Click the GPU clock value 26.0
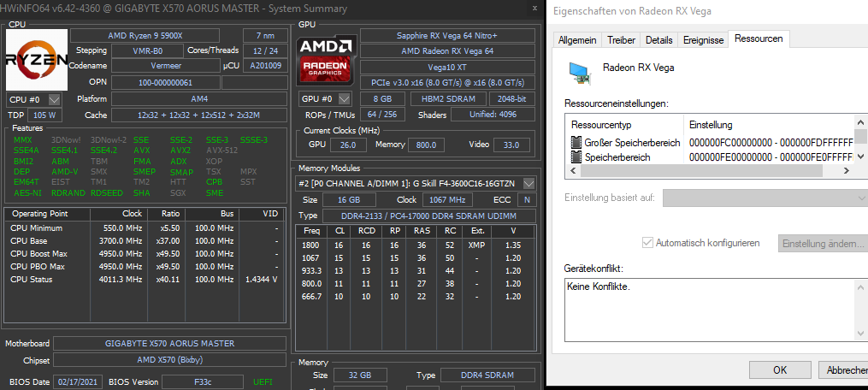The image size is (868, 390). tap(348, 145)
